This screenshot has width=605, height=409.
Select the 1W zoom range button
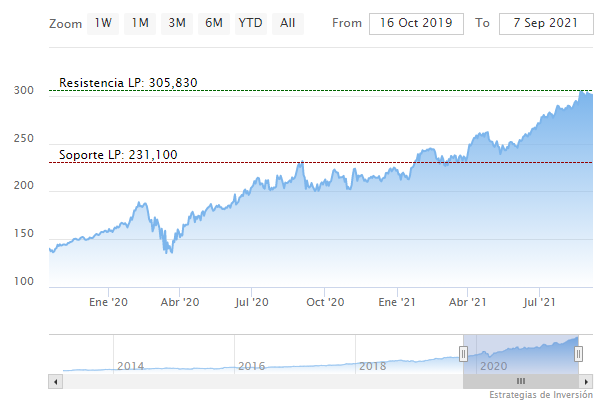click(103, 22)
